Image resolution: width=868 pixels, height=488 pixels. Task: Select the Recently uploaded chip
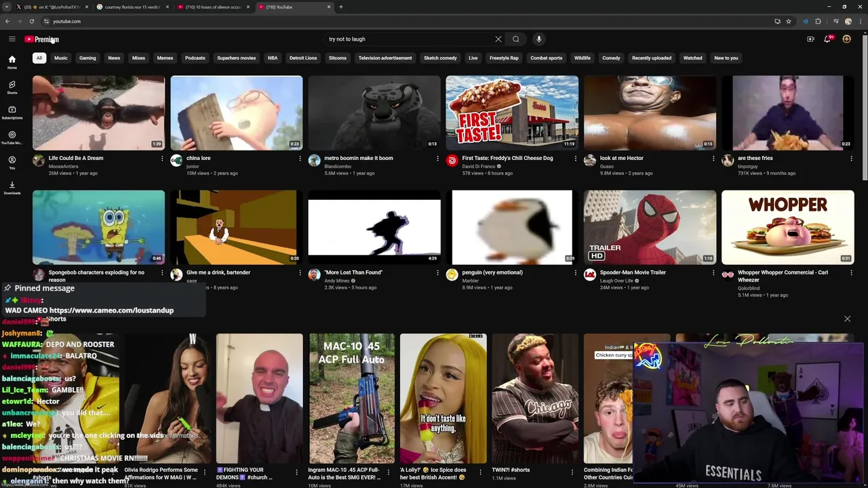click(x=652, y=58)
